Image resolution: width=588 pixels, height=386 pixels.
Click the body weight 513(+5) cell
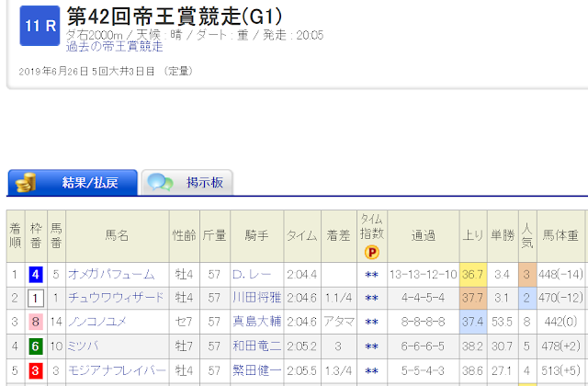(x=560, y=371)
